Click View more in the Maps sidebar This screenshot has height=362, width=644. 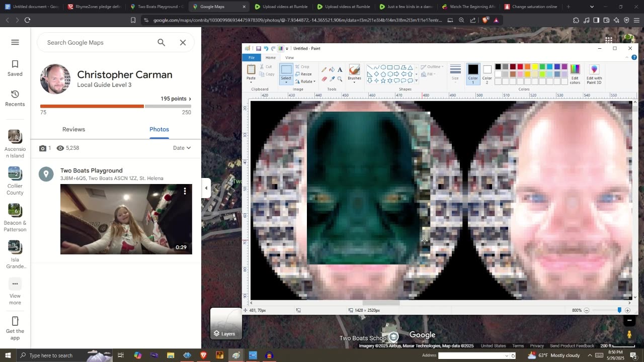pos(15,291)
